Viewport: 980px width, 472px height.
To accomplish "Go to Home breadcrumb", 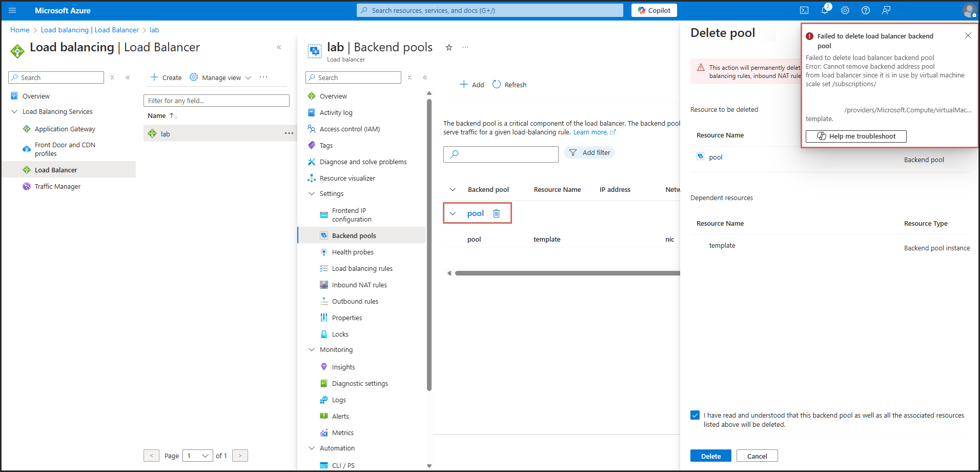I will coord(20,30).
